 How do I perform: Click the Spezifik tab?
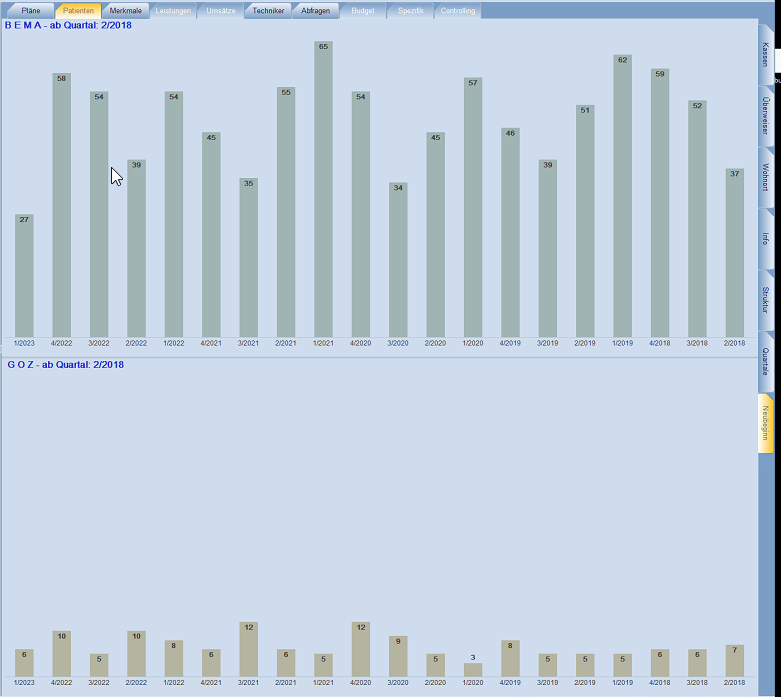click(x=410, y=10)
